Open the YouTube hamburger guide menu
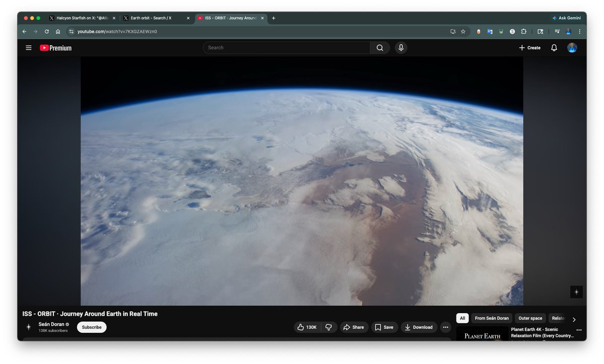604x364 pixels. (29, 48)
